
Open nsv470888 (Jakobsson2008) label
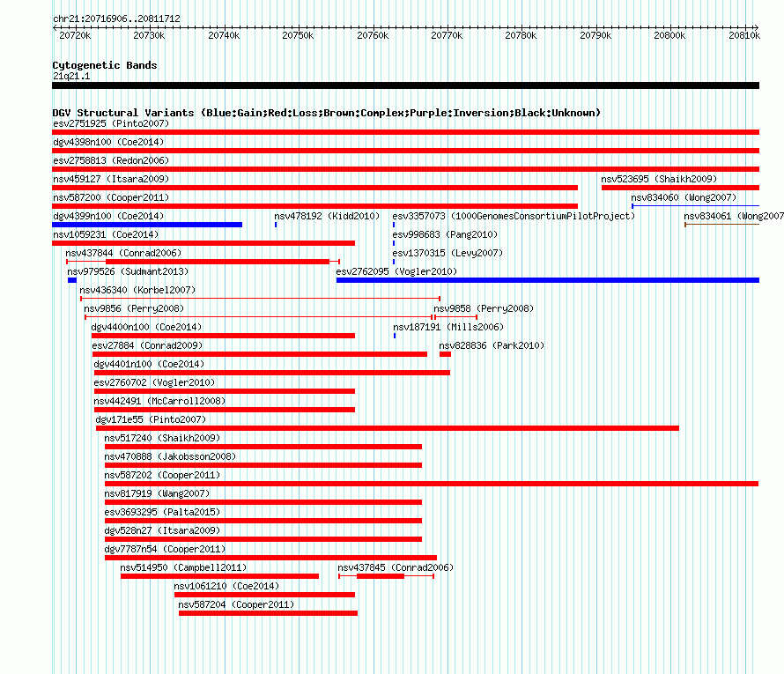[170, 456]
